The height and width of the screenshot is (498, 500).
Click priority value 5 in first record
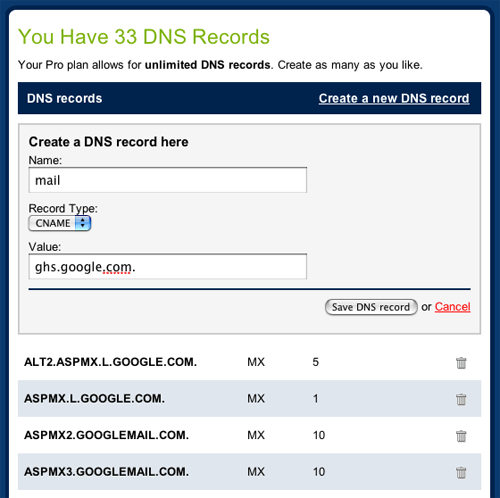316,362
